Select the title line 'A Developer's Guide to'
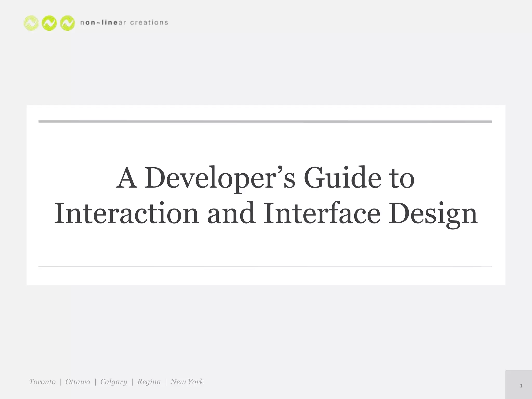This screenshot has height=399, width=532. coord(265,178)
